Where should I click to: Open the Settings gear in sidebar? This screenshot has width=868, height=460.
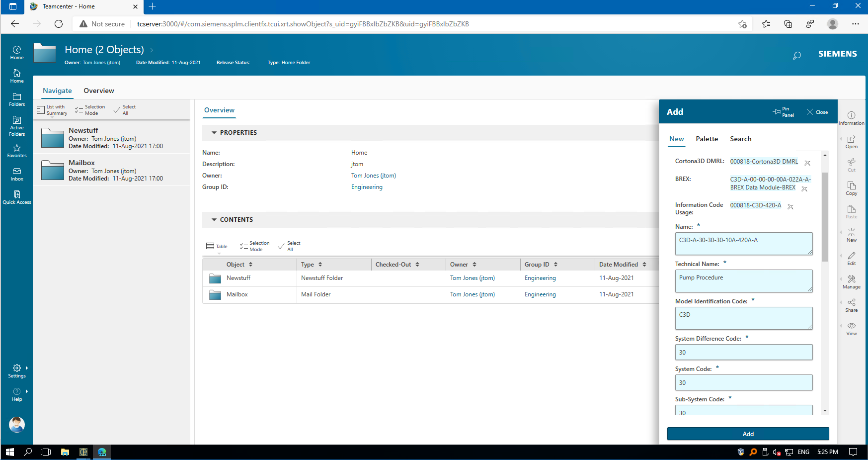(17, 371)
